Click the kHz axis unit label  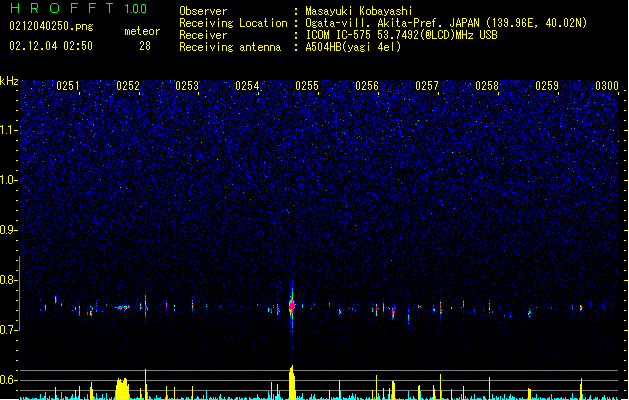click(9, 81)
